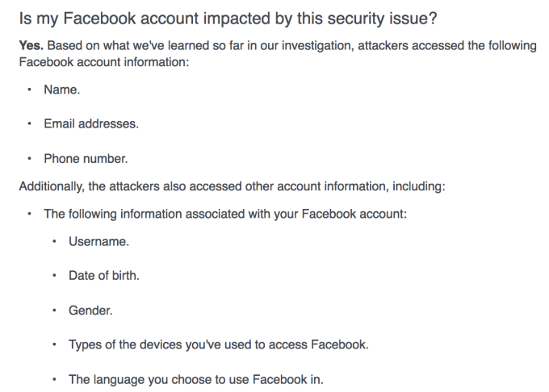Click "Types of the devices you've used" item
The image size is (549, 392).
(x=218, y=345)
